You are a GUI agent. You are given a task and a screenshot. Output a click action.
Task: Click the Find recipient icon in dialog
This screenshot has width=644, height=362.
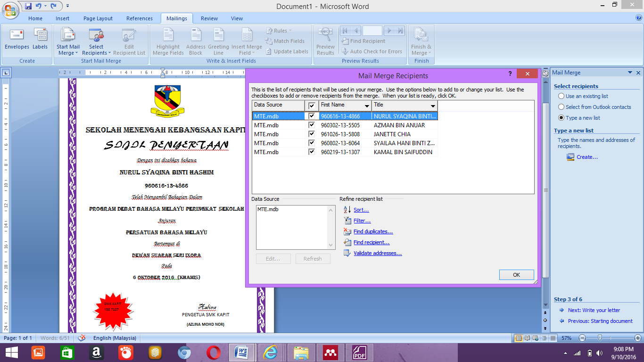[x=347, y=242]
